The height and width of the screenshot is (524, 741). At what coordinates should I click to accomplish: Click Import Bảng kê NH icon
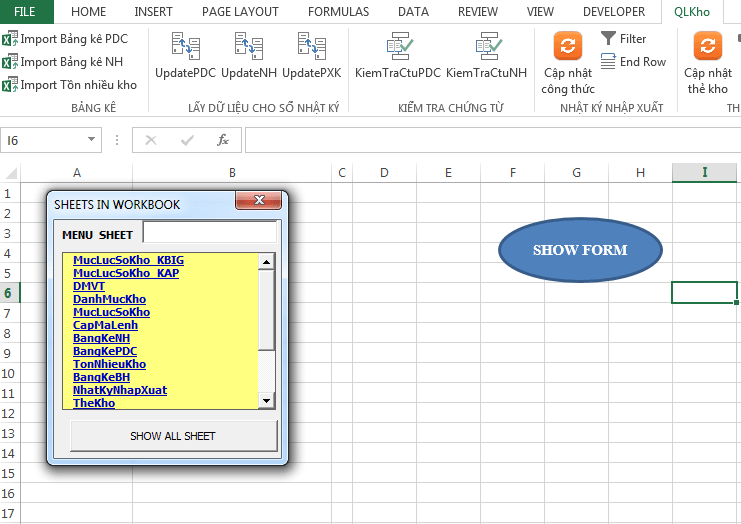pos(10,62)
